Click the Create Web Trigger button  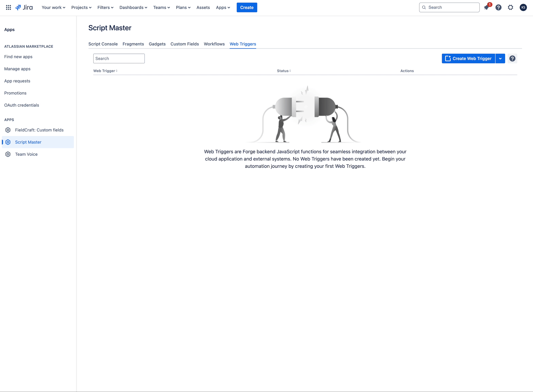point(468,58)
